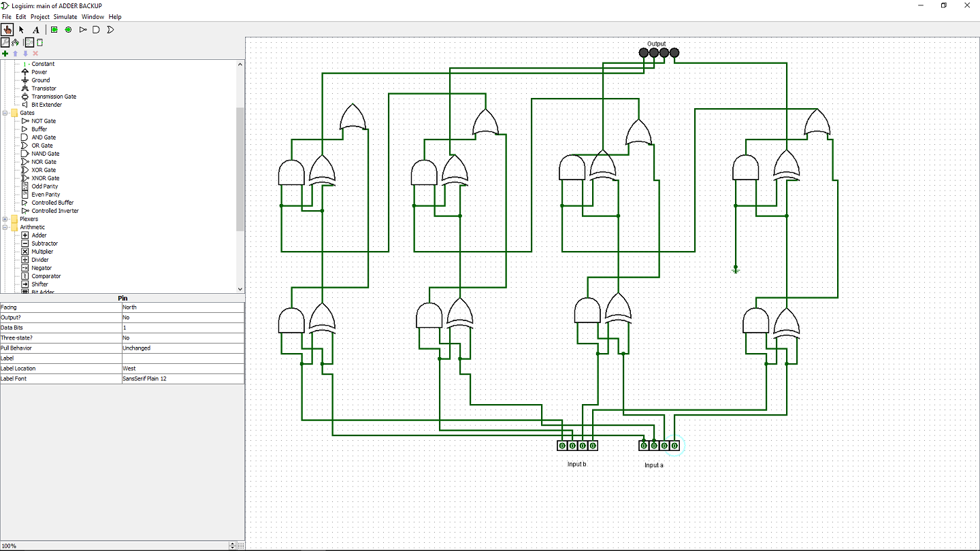Move circuit up with blue up arrow
980x551 pixels.
[x=15, y=53]
